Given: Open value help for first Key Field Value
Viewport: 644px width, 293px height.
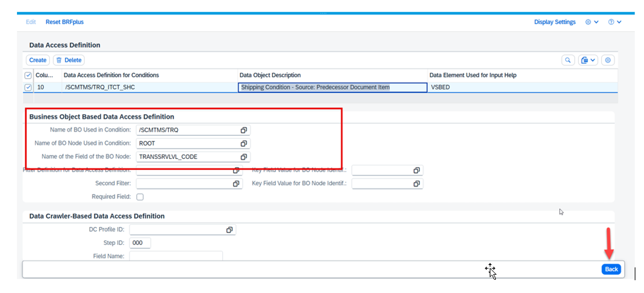Looking at the screenshot, I should (416, 170).
